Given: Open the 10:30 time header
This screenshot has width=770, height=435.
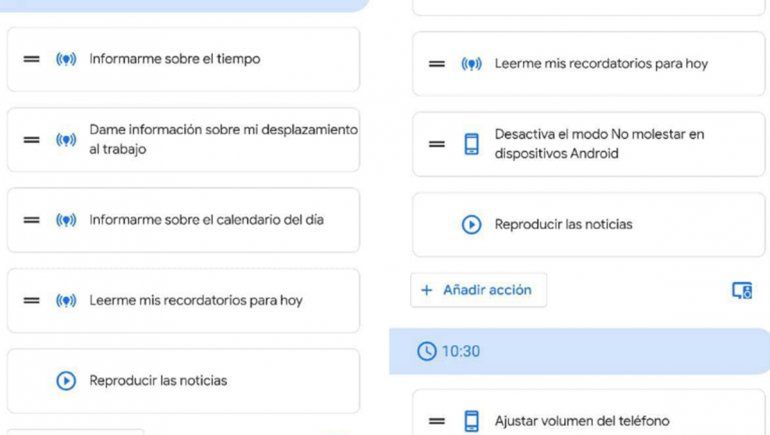Looking at the screenshot, I should click(579, 351).
